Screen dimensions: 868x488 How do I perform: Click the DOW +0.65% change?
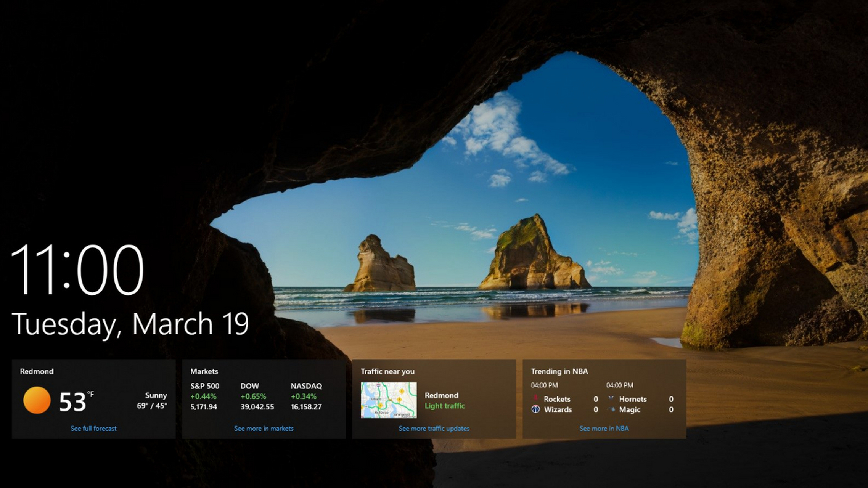(x=253, y=396)
